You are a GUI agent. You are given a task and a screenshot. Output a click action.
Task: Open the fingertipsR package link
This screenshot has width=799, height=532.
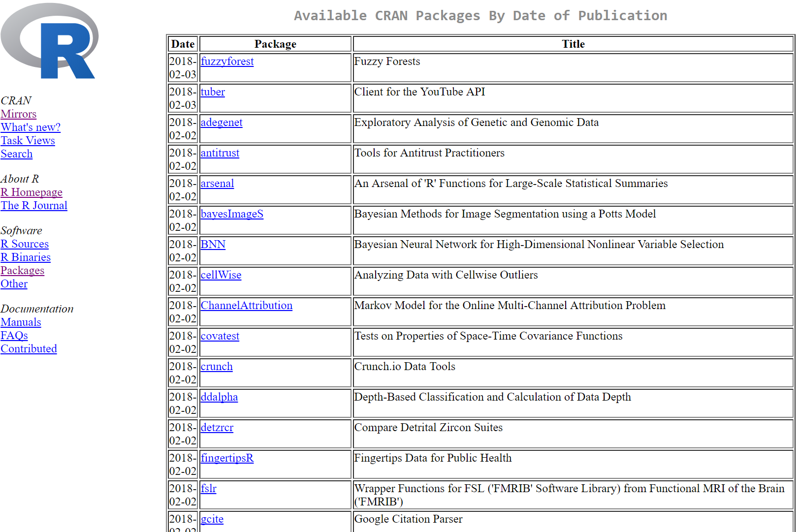pos(227,458)
